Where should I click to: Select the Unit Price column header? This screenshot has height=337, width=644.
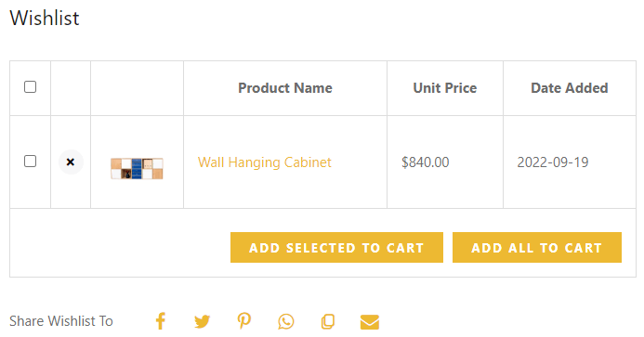pos(445,88)
